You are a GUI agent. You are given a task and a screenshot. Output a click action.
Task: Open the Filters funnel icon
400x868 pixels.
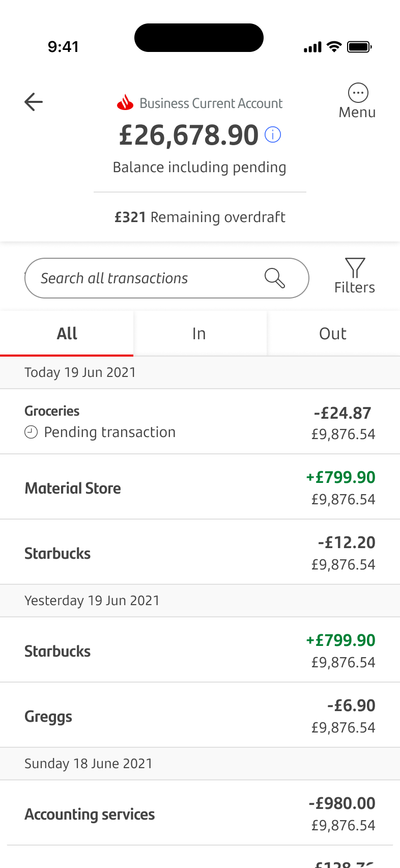(x=355, y=268)
